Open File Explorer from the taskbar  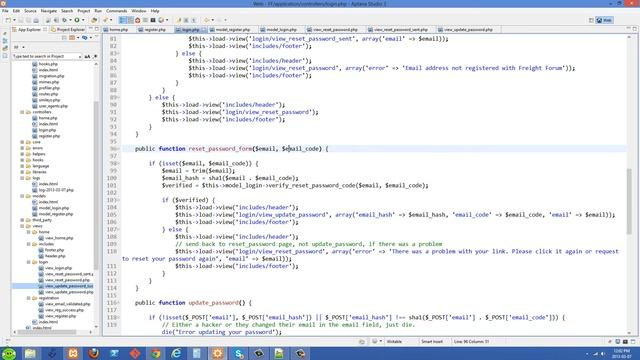pyautogui.click(x=30, y=353)
